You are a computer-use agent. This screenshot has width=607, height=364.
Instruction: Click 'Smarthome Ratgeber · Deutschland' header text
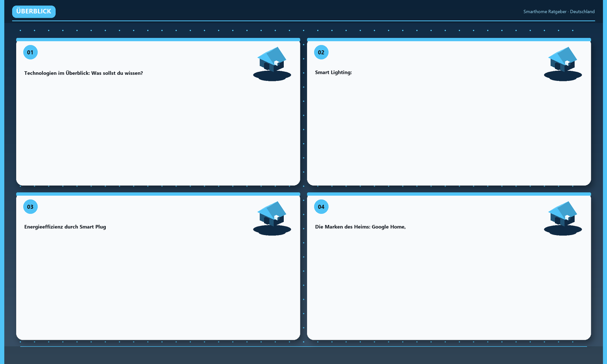coord(559,12)
